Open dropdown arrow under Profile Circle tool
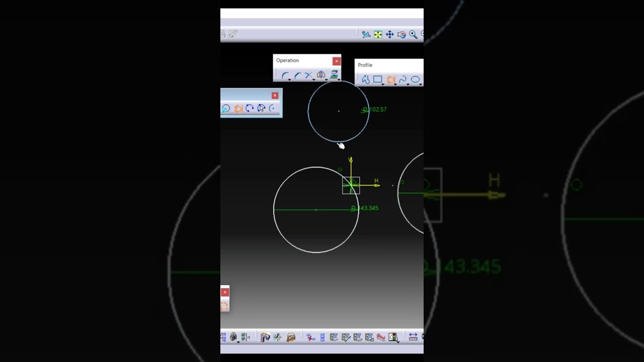The image size is (644, 362). tap(395, 84)
